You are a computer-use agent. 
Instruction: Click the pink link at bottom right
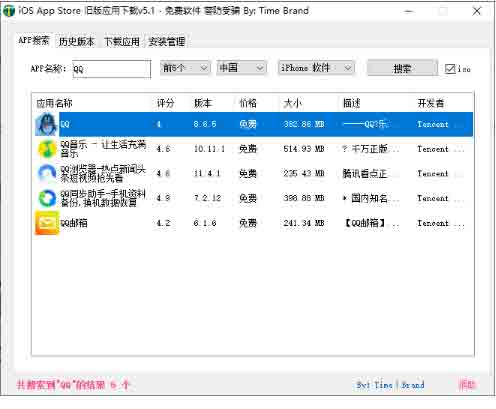pyautogui.click(x=467, y=385)
